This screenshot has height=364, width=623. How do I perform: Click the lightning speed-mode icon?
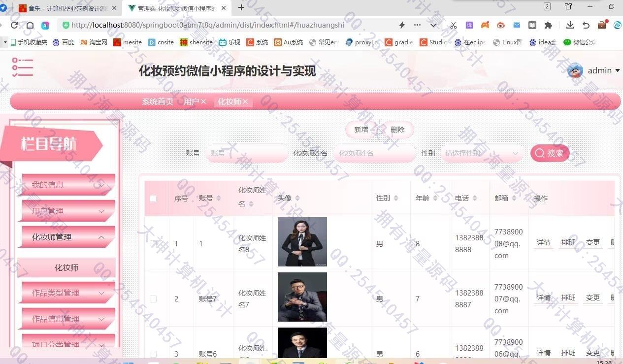(402, 25)
